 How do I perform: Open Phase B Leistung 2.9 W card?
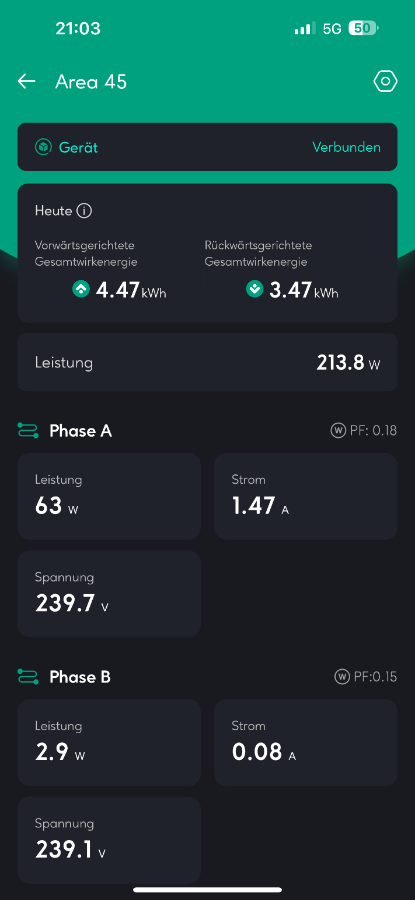(109, 742)
